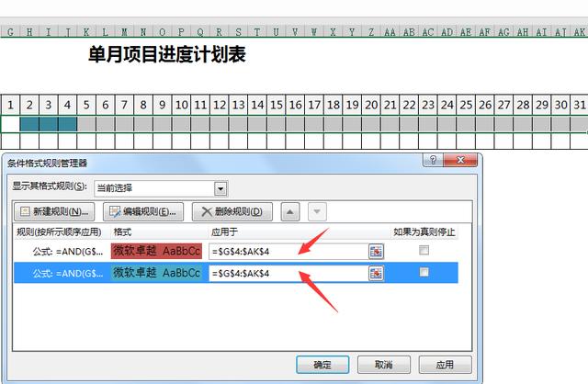Select the second rule formula row

67,274
